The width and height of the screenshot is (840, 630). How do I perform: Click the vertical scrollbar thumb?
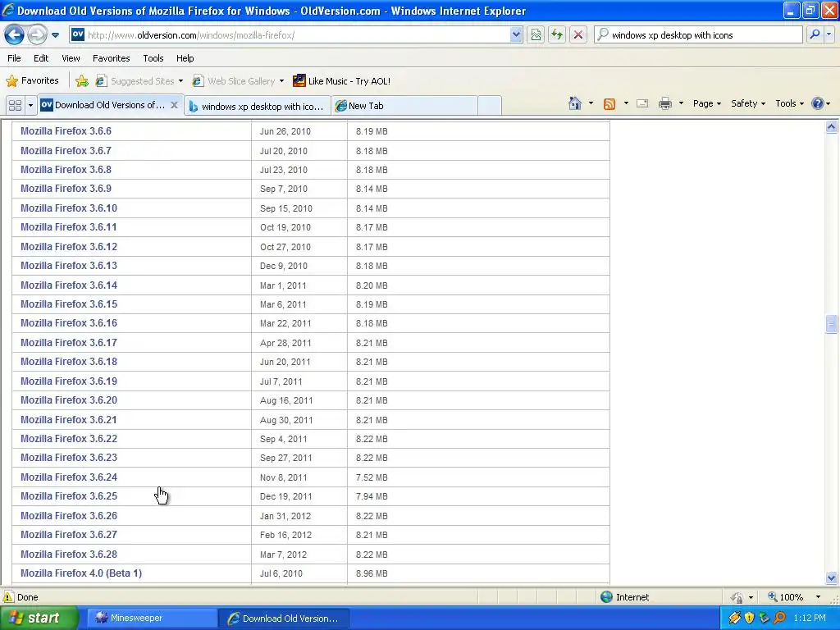point(831,324)
